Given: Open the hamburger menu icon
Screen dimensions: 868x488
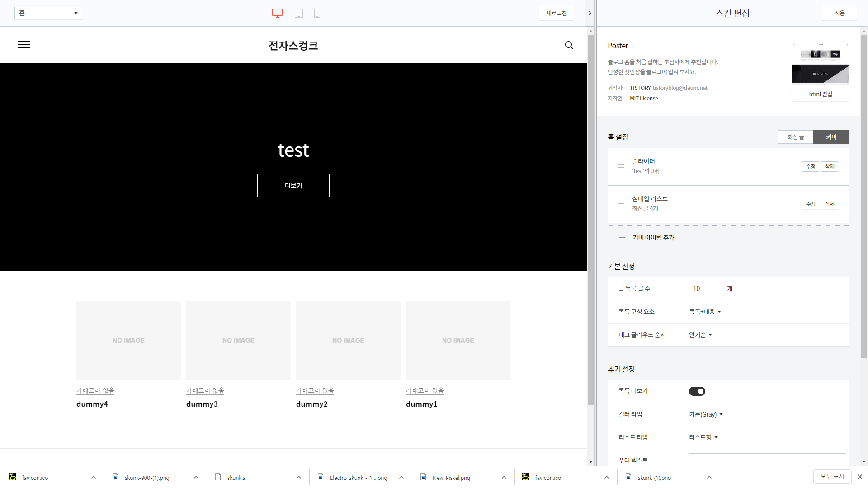Looking at the screenshot, I should pos(24,45).
